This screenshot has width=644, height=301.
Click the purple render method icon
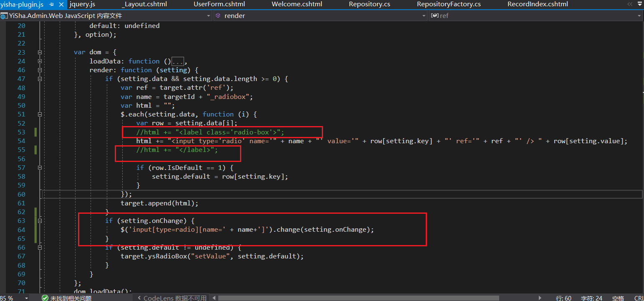pyautogui.click(x=217, y=15)
